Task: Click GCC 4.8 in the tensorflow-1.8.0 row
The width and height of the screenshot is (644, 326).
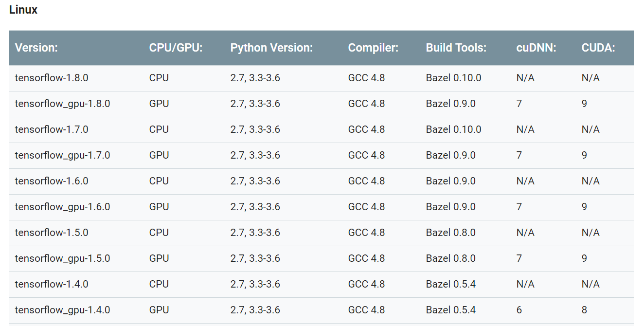Action: coord(366,78)
